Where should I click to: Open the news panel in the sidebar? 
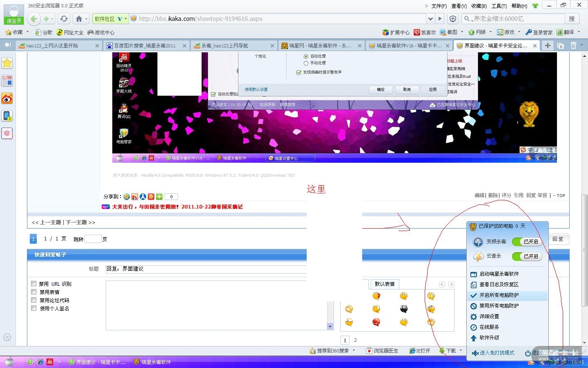click(x=7, y=81)
